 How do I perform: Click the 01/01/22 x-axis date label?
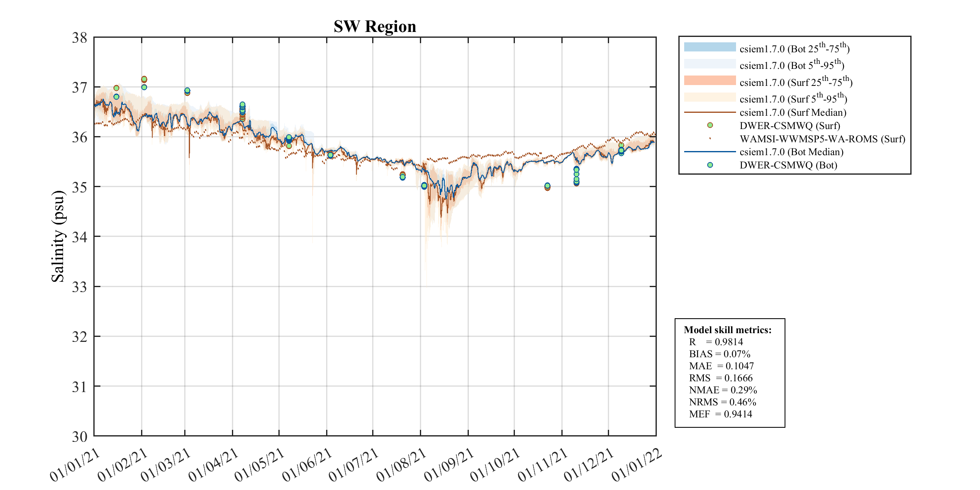coord(636,465)
